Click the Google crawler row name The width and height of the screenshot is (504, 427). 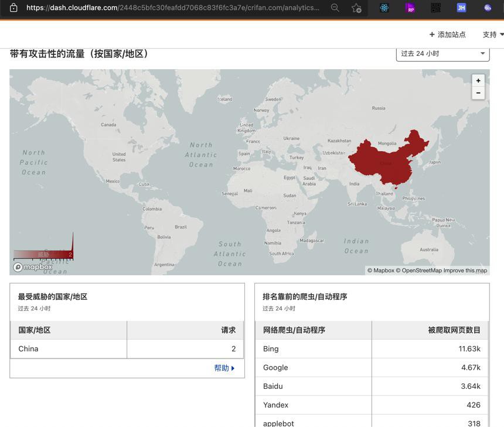coord(275,368)
